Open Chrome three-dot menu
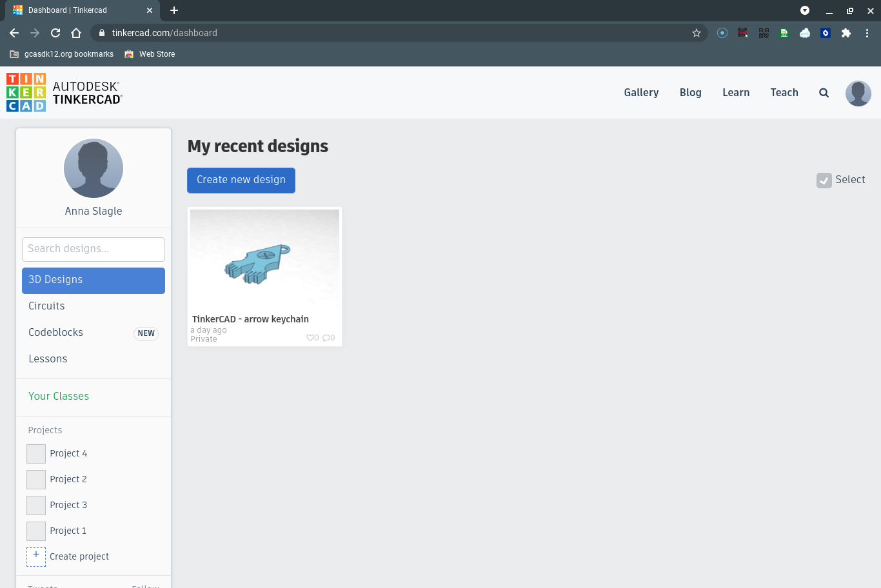The image size is (881, 588). [867, 33]
